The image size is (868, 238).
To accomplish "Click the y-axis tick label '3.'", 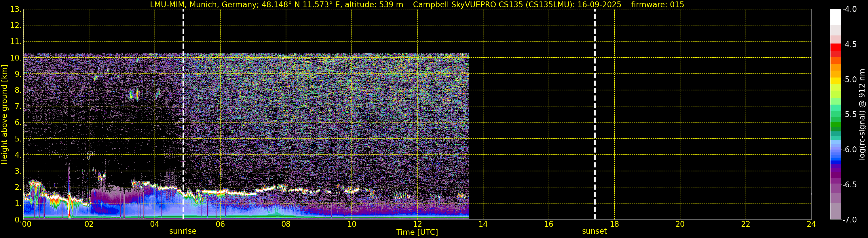I will click(18, 171).
